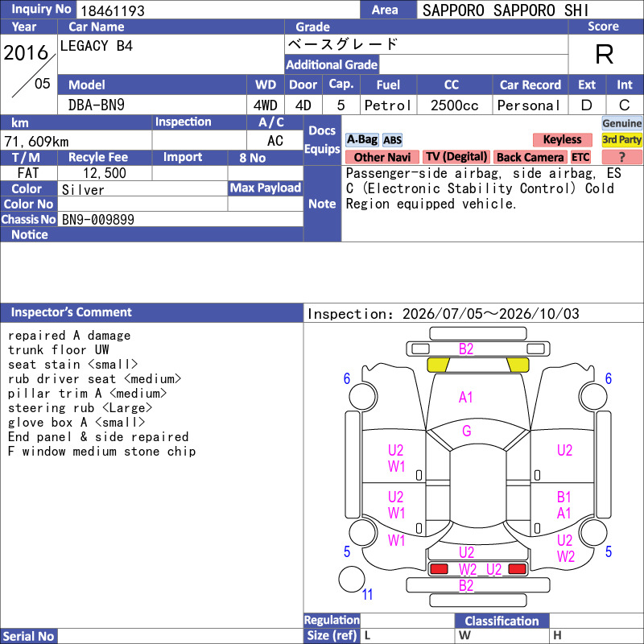Click the ETC equipment badge
644x644 pixels.
tap(580, 157)
